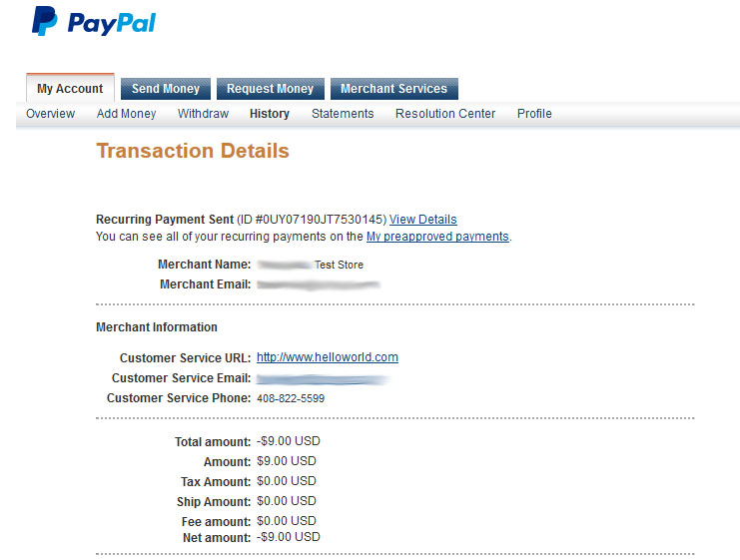Image resolution: width=740 pixels, height=560 pixels.
Task: Switch to the Send Money tab
Action: point(166,89)
